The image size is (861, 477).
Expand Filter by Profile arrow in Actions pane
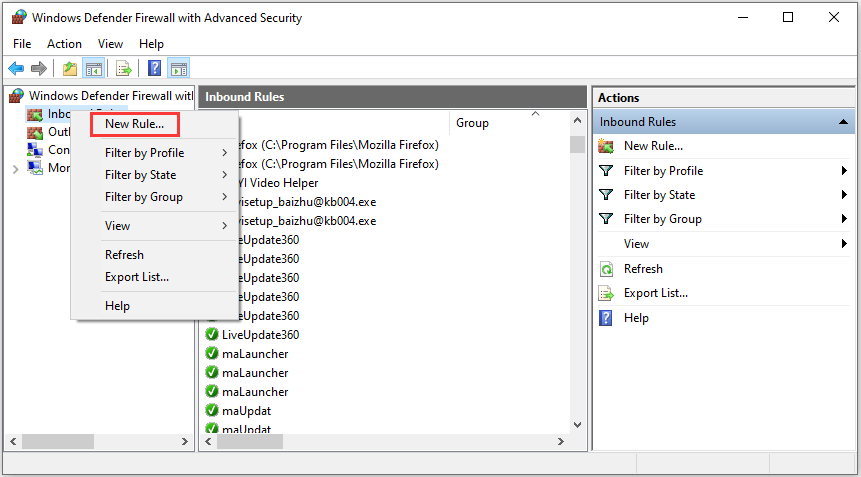845,171
